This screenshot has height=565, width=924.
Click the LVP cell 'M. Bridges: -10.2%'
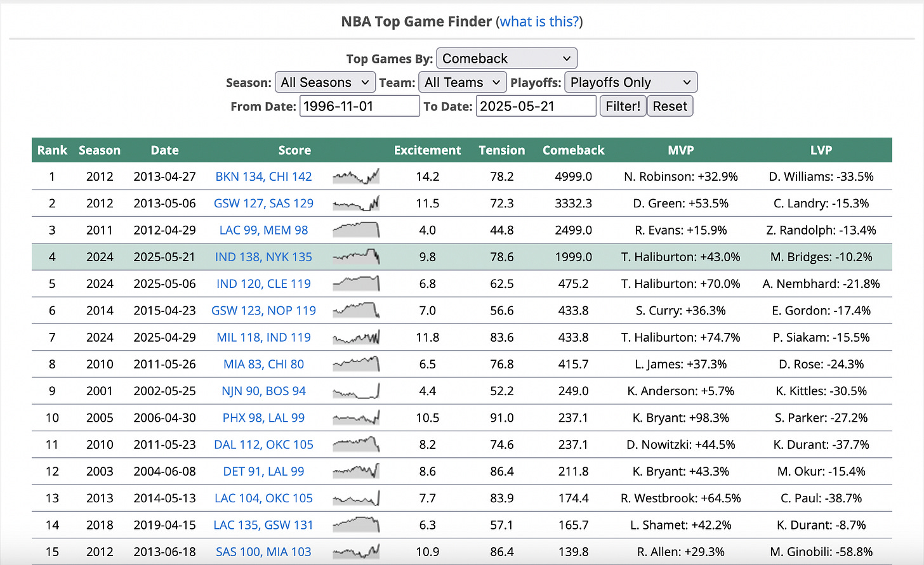(821, 257)
